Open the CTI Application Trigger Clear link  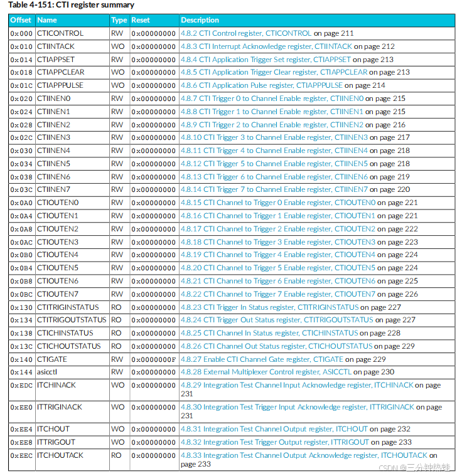click(274, 72)
